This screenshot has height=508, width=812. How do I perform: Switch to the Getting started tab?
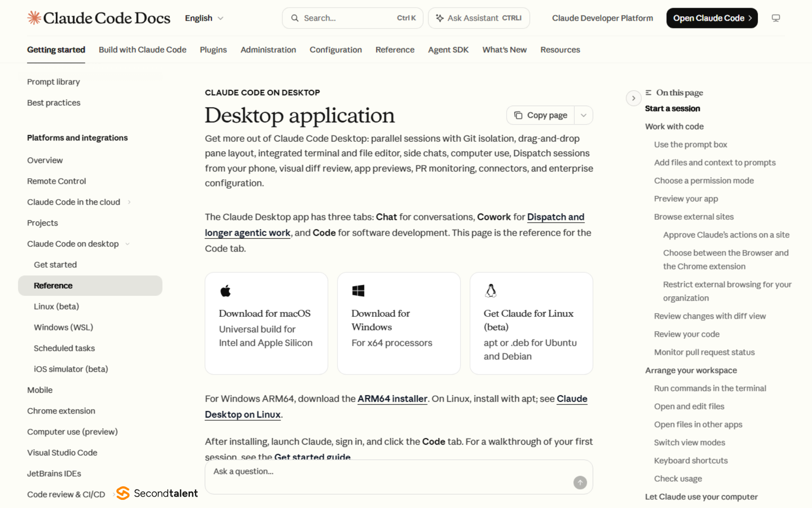point(56,50)
